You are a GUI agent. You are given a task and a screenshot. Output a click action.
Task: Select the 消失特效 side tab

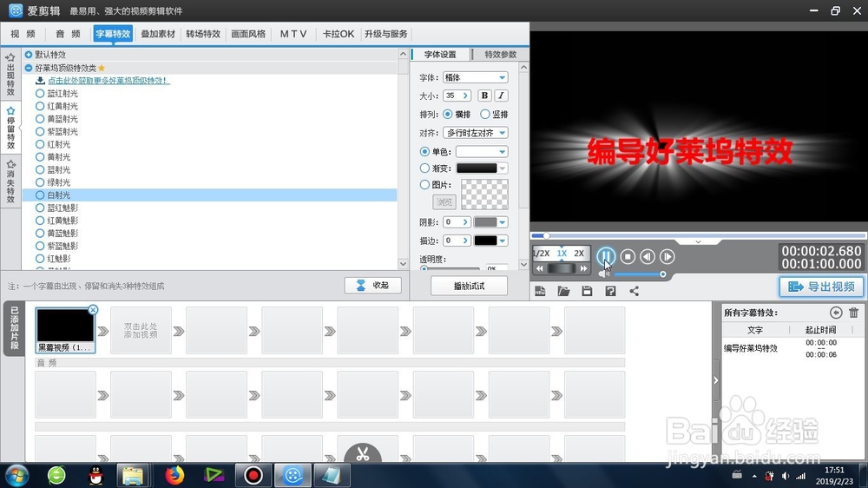tap(10, 181)
